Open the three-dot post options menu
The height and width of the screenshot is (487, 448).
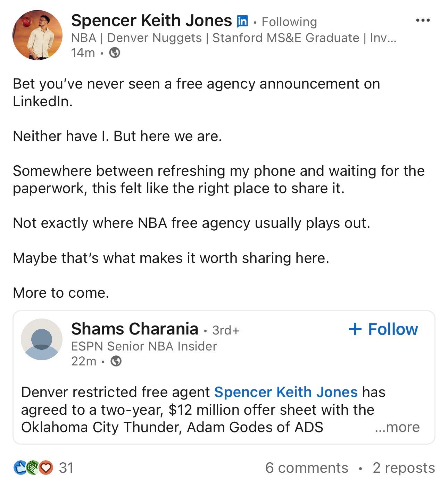(x=423, y=20)
